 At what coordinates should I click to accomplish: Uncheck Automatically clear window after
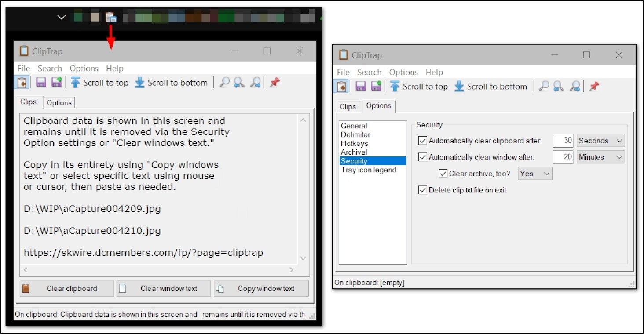(x=423, y=157)
